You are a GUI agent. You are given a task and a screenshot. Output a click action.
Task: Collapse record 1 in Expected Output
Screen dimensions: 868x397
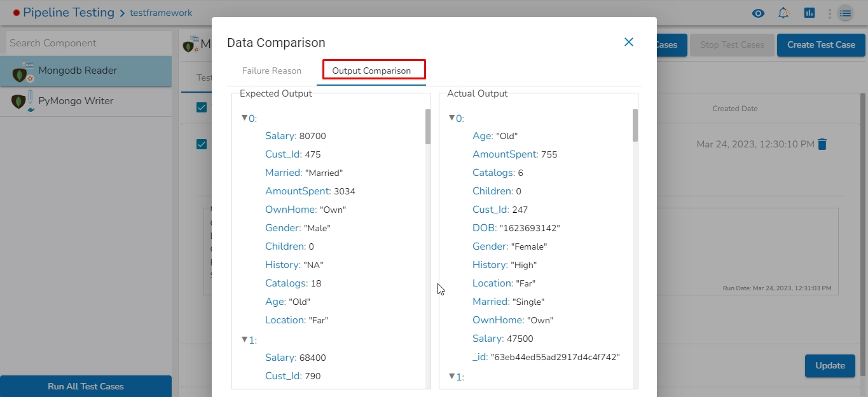(244, 340)
